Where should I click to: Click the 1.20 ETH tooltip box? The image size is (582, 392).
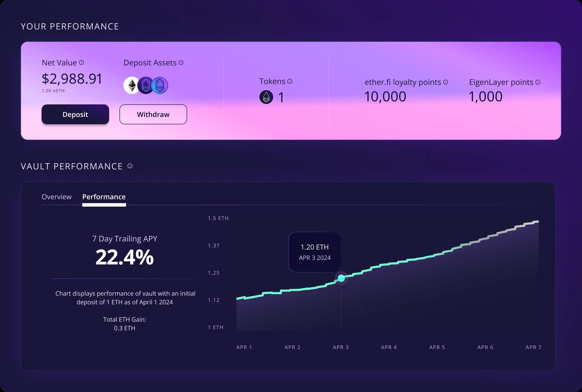click(x=315, y=252)
